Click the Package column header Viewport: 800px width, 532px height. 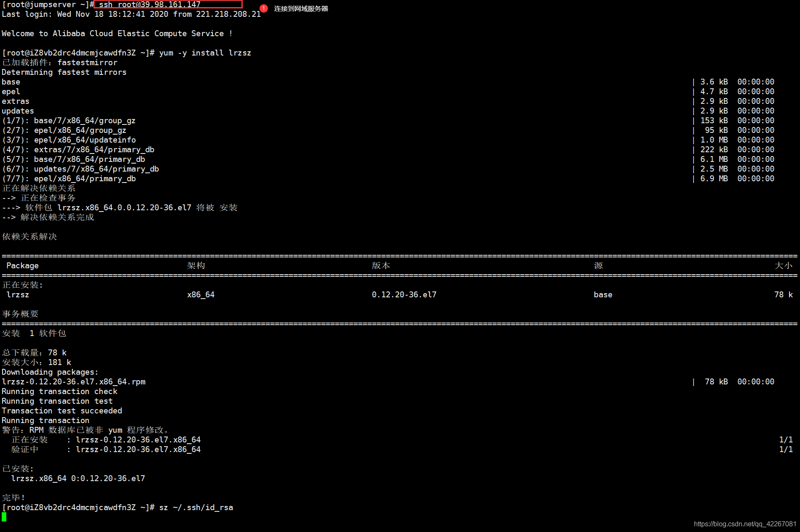[x=22, y=265]
